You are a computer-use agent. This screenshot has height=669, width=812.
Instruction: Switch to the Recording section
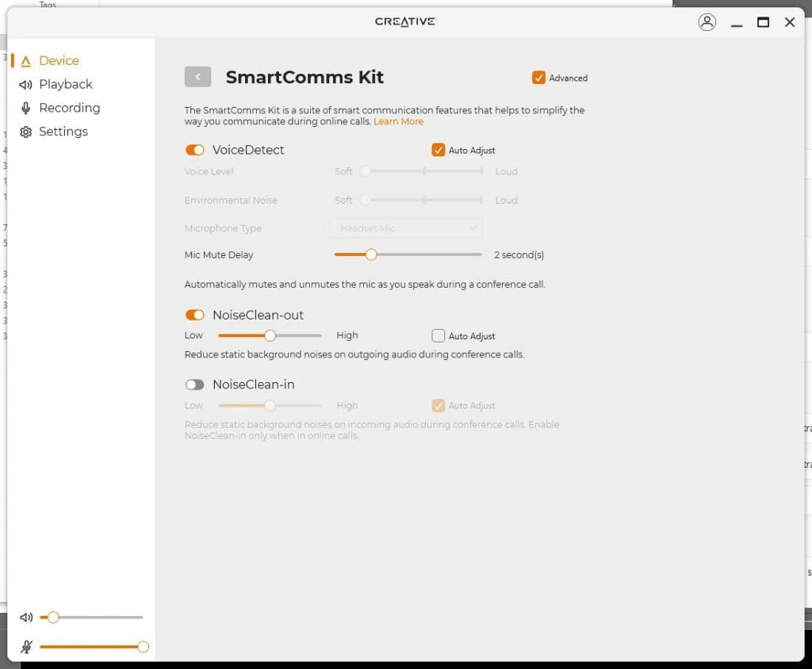pyautogui.click(x=70, y=109)
